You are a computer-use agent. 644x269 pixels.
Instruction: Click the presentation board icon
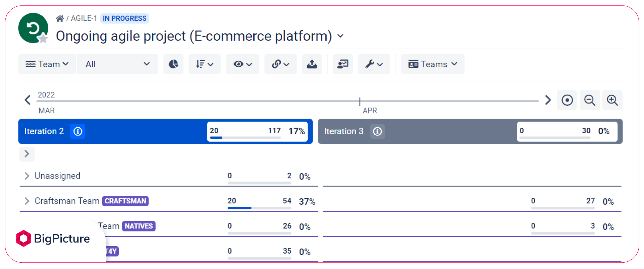tap(343, 64)
